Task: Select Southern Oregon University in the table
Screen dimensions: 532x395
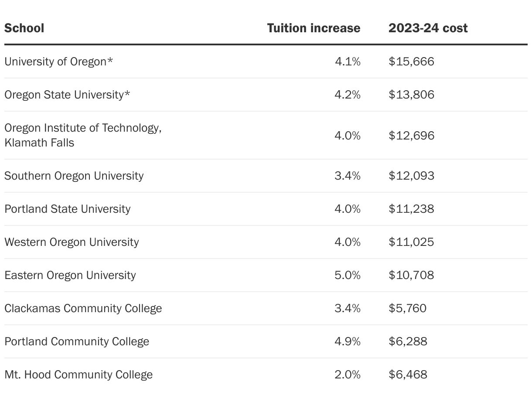Action: (x=74, y=176)
